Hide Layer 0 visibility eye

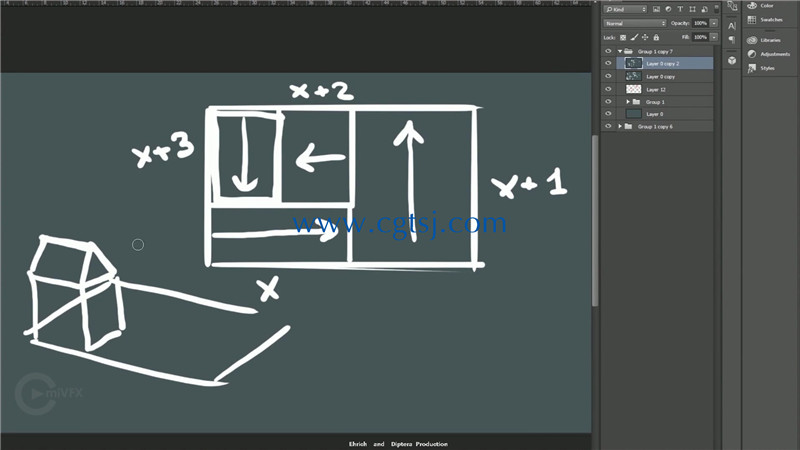pos(608,114)
